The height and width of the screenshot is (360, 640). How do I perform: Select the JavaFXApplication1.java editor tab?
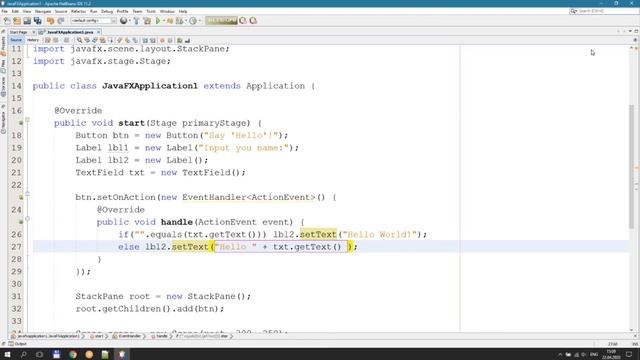70,32
